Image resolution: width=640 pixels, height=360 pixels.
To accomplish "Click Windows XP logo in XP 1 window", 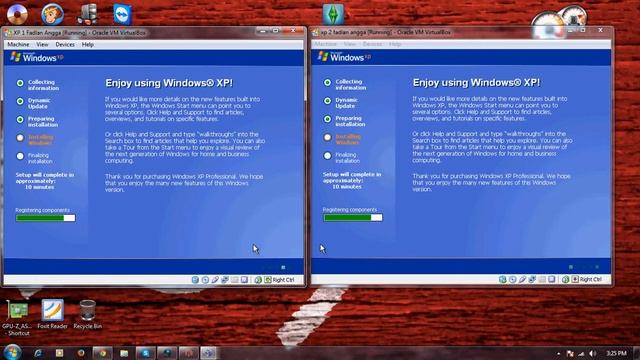I will coord(37,57).
